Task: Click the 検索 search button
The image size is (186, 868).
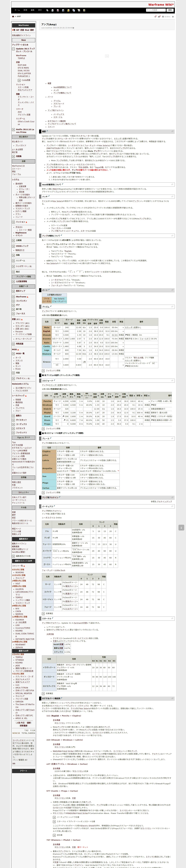Action: click(170, 10)
